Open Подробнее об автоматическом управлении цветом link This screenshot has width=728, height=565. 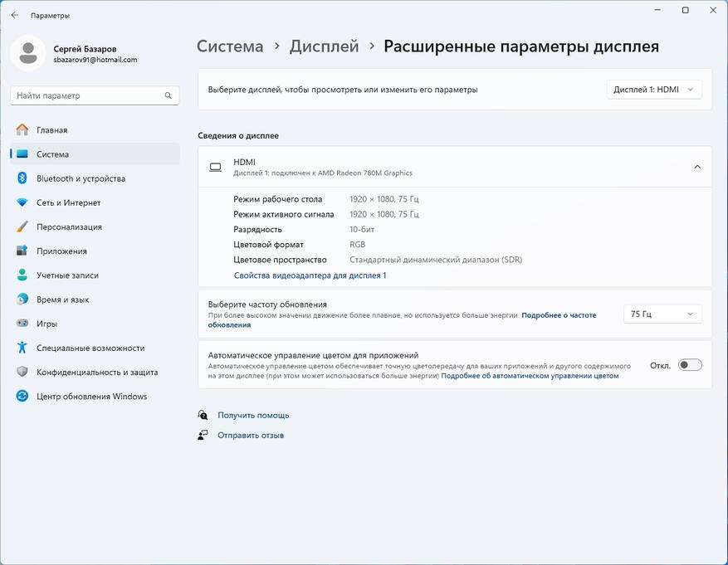click(530, 376)
